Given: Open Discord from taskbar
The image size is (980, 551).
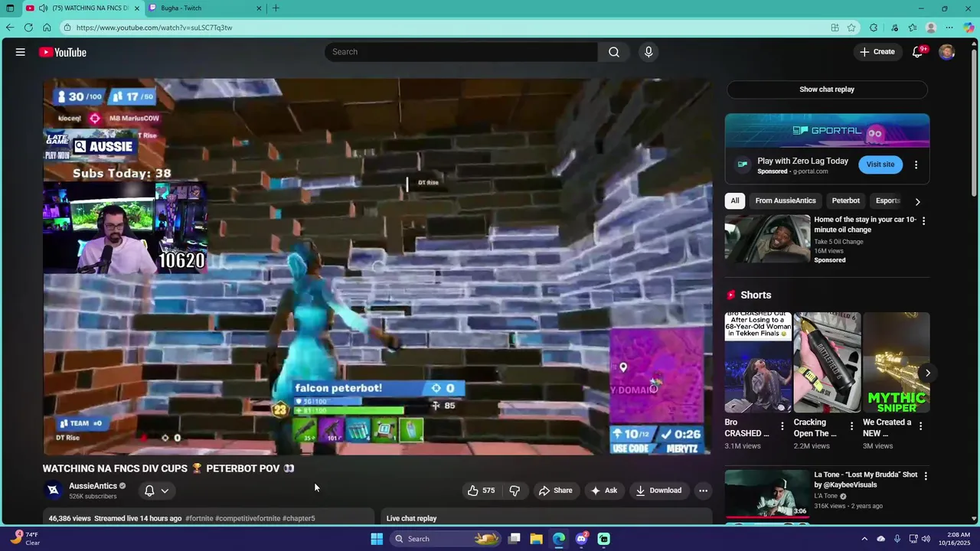Looking at the screenshot, I should coord(582,539).
